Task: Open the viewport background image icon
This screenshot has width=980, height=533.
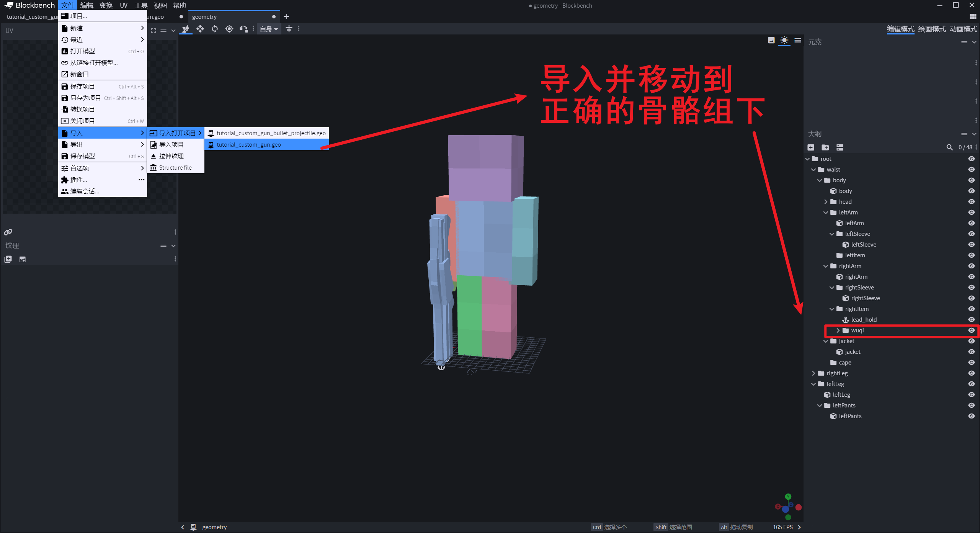Action: 771,40
